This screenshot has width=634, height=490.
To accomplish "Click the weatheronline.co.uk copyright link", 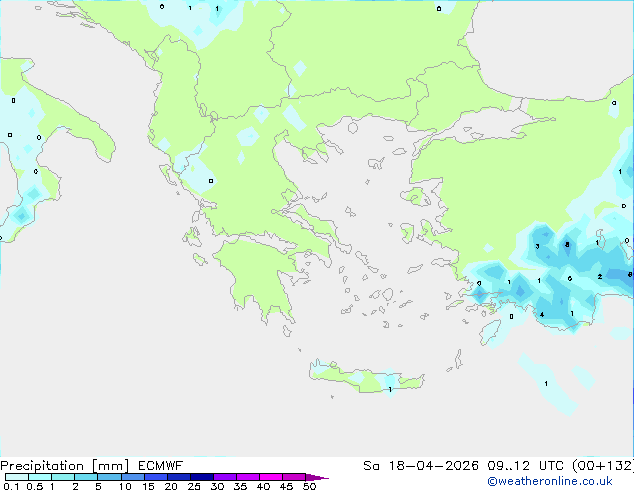I will pos(550,481).
